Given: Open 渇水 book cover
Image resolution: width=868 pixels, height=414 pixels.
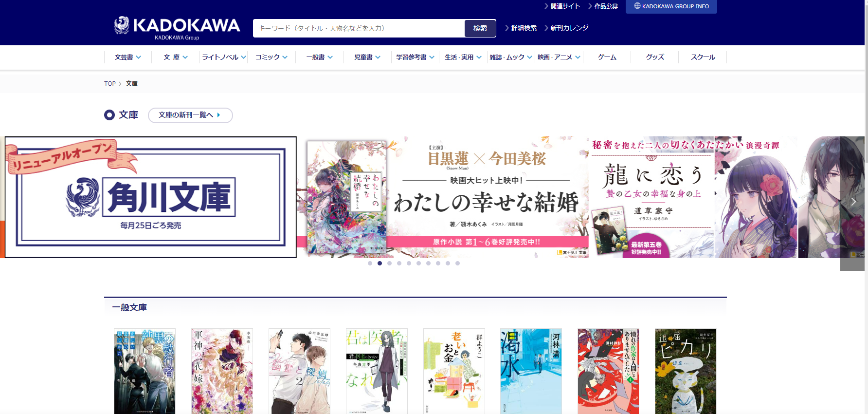Looking at the screenshot, I should (531, 371).
